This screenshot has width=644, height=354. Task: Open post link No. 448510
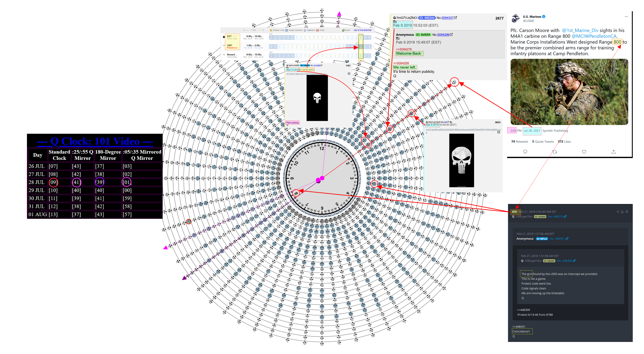coord(555,217)
